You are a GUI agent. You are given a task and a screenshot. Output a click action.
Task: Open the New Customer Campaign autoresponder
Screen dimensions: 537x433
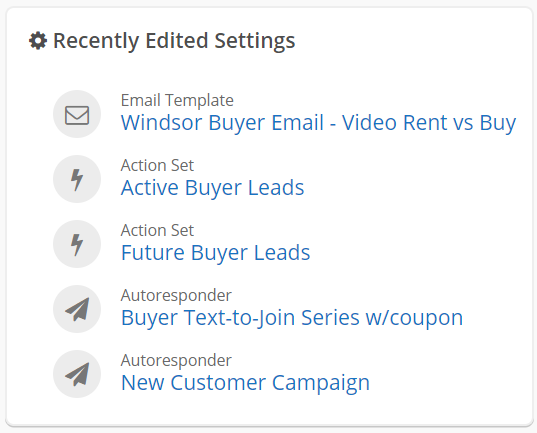(x=245, y=383)
